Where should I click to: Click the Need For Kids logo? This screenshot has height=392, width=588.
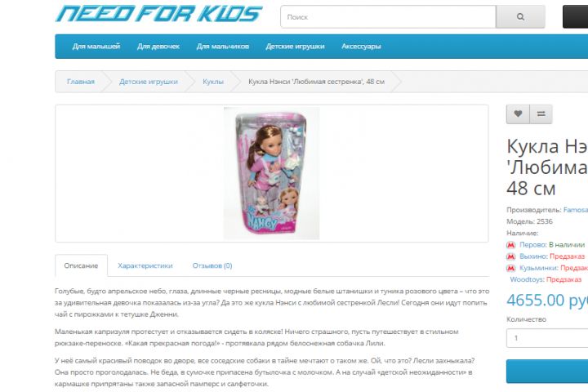159,14
